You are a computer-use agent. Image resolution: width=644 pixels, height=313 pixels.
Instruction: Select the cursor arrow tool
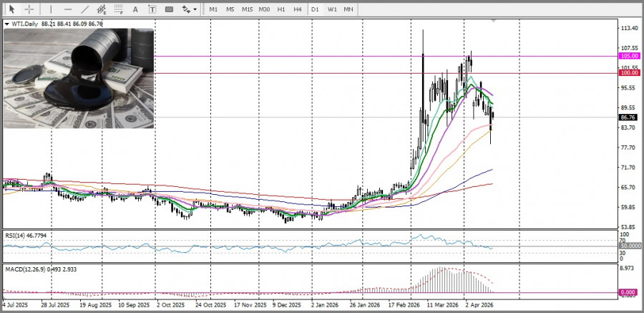click(x=12, y=9)
